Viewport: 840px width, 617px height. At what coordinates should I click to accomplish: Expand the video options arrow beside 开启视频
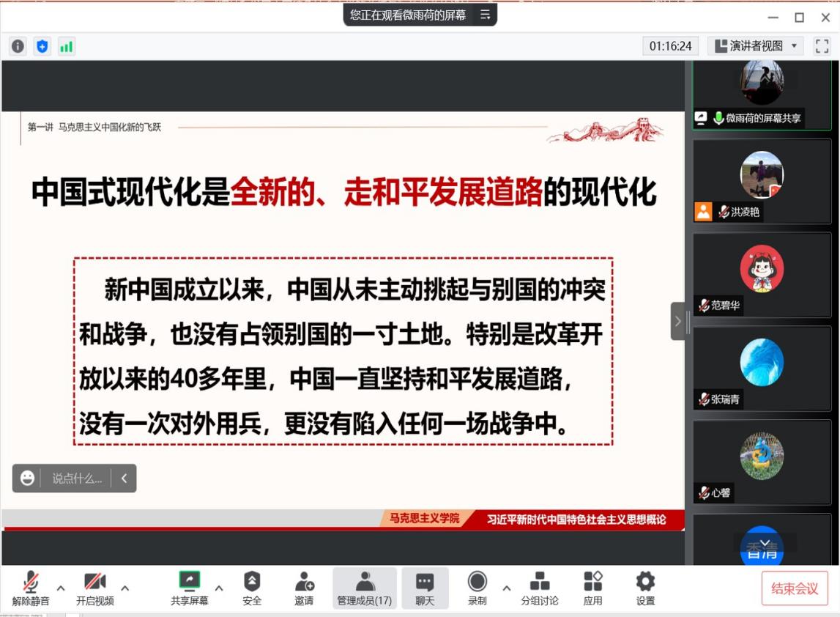tap(124, 588)
